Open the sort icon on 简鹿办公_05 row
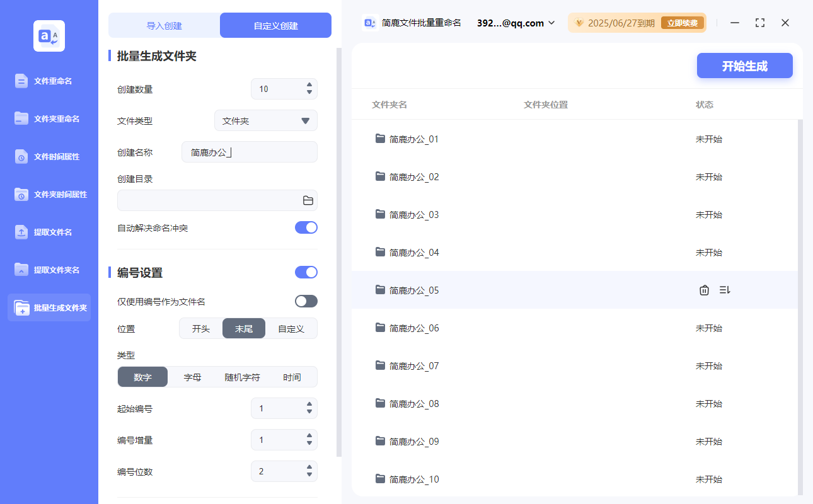The image size is (813, 504). 725,290
